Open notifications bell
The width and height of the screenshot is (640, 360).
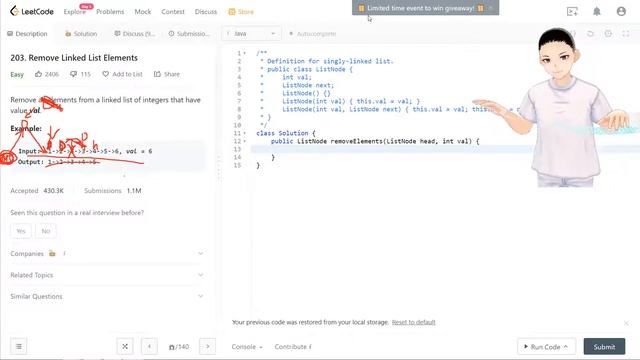597,11
